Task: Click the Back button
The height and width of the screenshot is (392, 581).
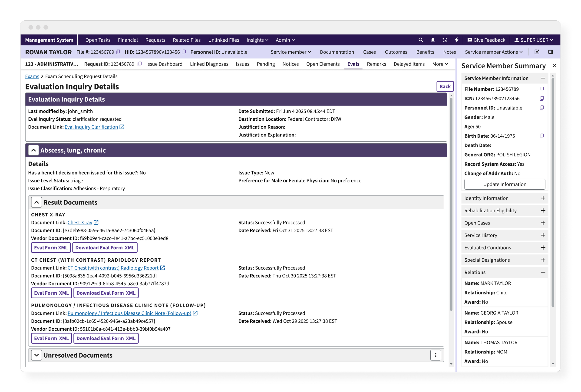Action: click(x=445, y=86)
